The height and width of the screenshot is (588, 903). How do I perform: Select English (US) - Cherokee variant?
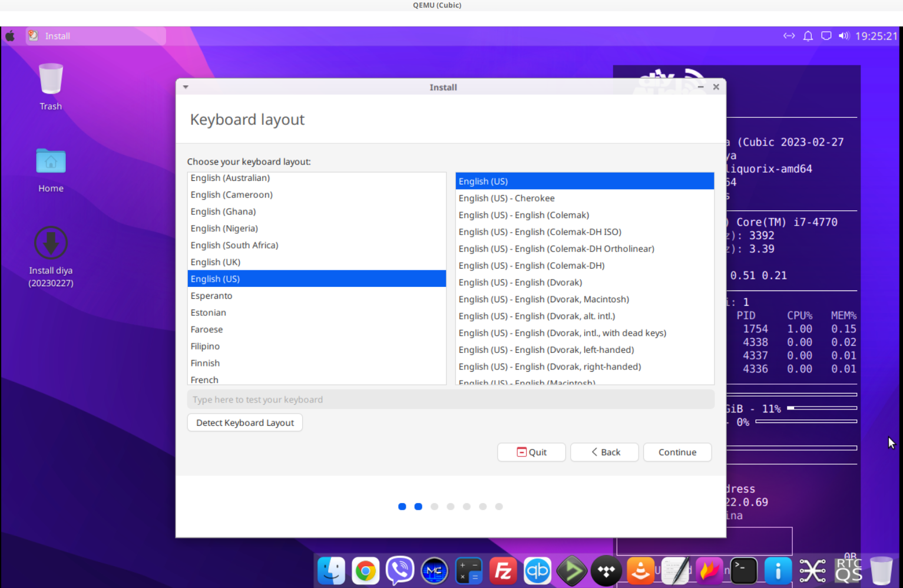tap(585, 199)
